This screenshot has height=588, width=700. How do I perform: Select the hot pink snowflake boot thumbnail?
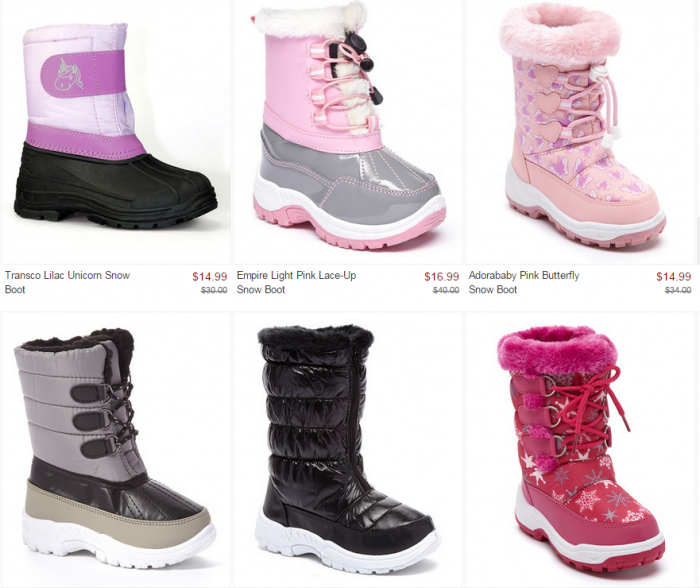[580, 451]
